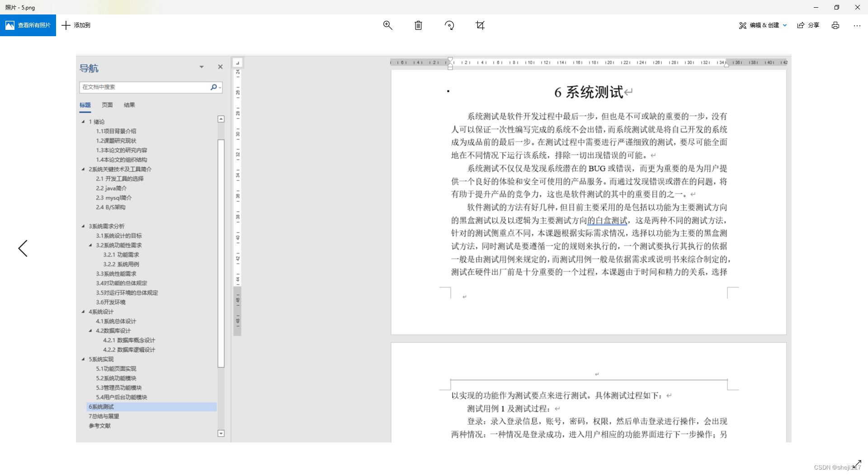This screenshot has width=868, height=475.
Task: Select the crop tool icon
Action: coord(480,25)
